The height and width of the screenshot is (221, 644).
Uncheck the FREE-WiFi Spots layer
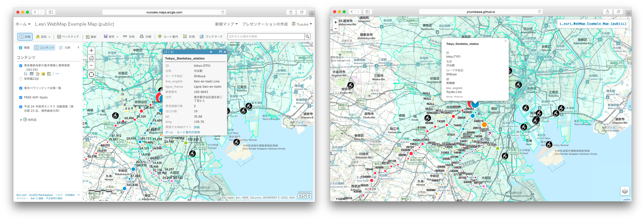click(x=21, y=98)
